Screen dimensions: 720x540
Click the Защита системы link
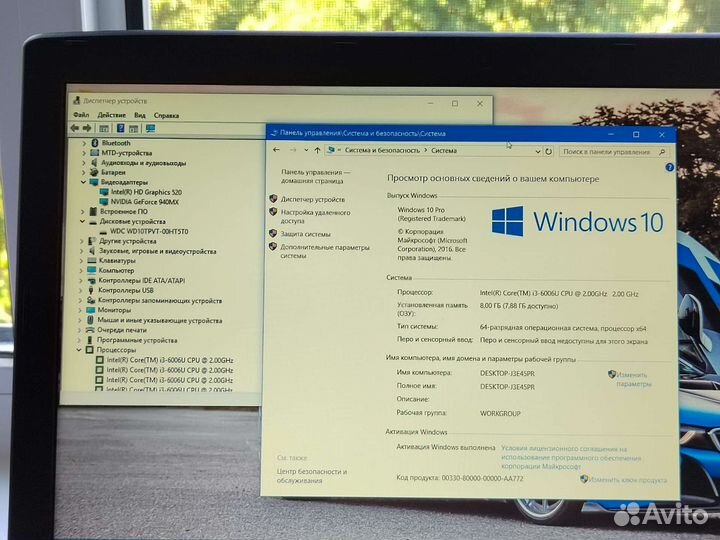tap(305, 234)
